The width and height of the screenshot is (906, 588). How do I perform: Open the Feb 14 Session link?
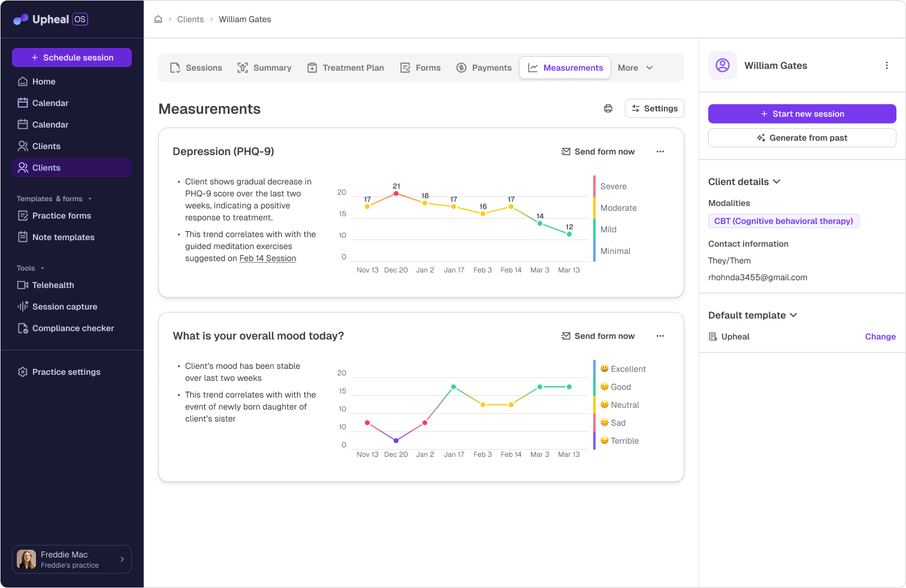268,258
